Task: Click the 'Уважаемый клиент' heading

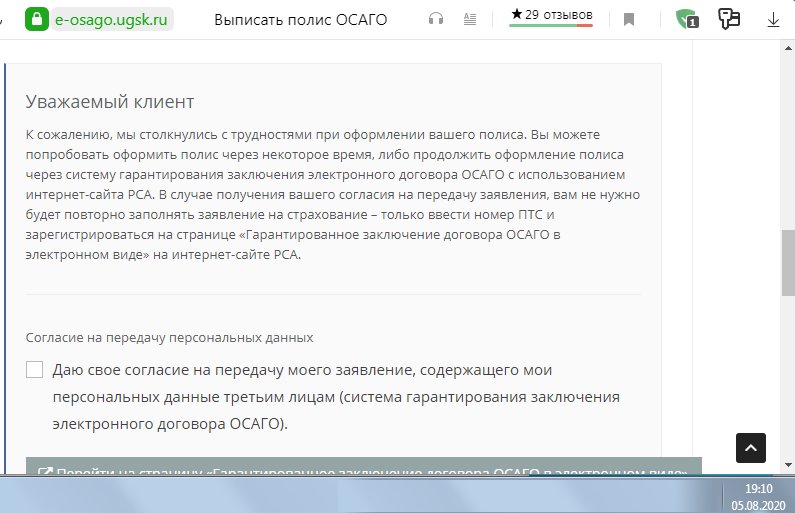Action: coord(109,102)
